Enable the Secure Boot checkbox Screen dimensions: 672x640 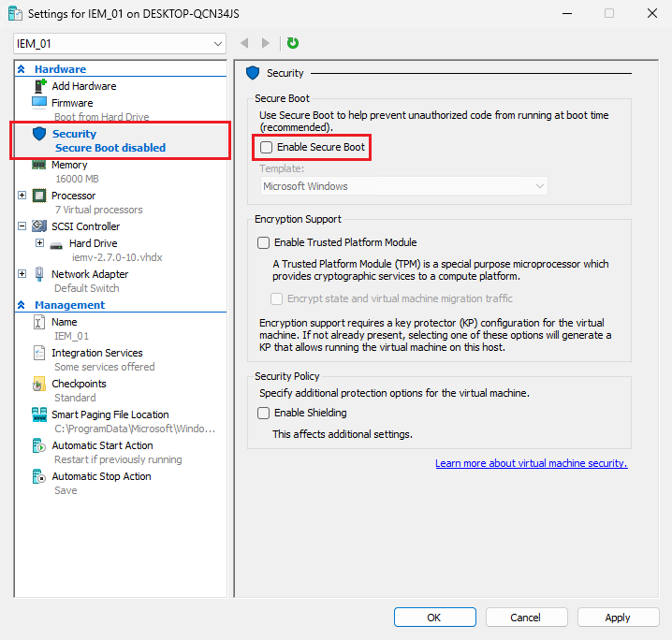coord(267,147)
